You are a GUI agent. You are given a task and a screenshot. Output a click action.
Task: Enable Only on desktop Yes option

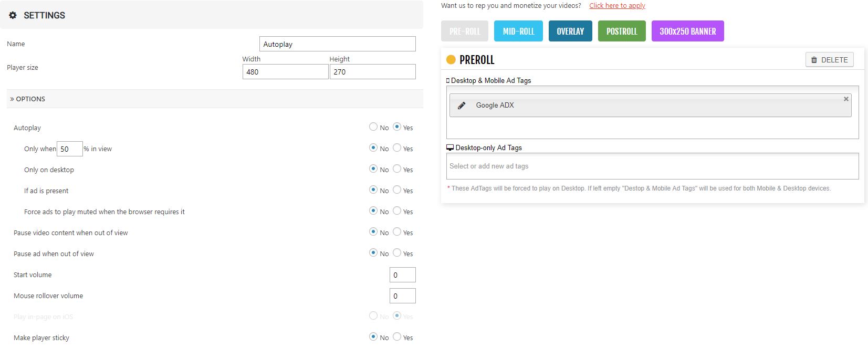point(397,168)
